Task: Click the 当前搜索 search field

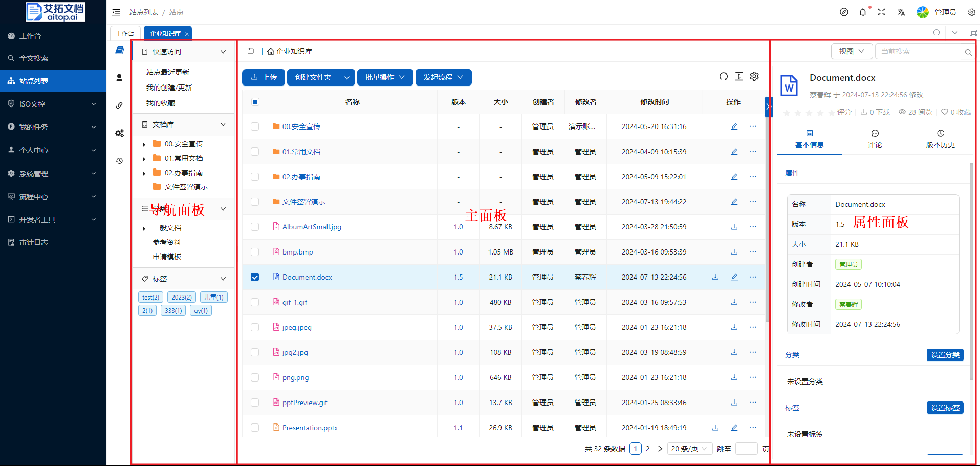Action: [x=917, y=51]
